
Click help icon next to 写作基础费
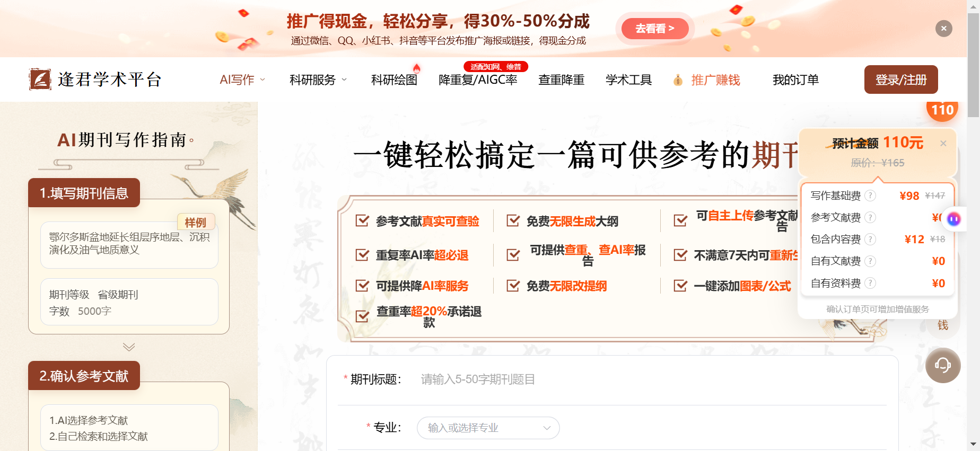click(870, 196)
